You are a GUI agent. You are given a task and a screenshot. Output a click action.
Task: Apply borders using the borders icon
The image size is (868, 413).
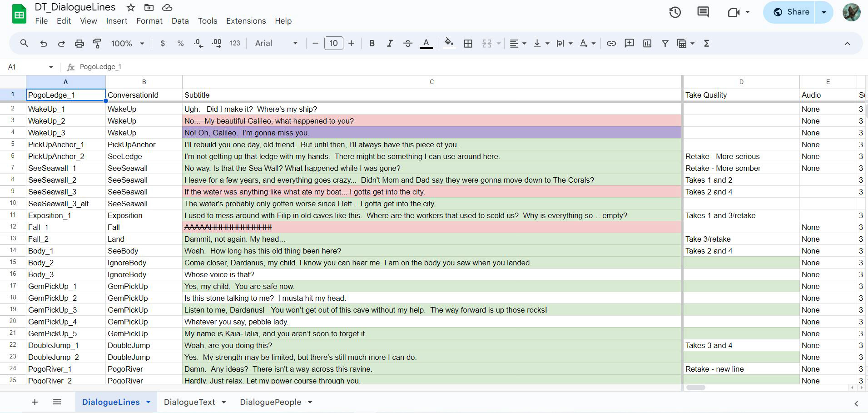468,43
